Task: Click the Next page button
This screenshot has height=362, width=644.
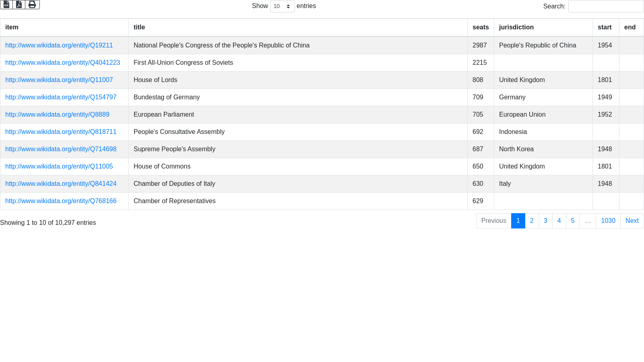Action: pos(632,221)
